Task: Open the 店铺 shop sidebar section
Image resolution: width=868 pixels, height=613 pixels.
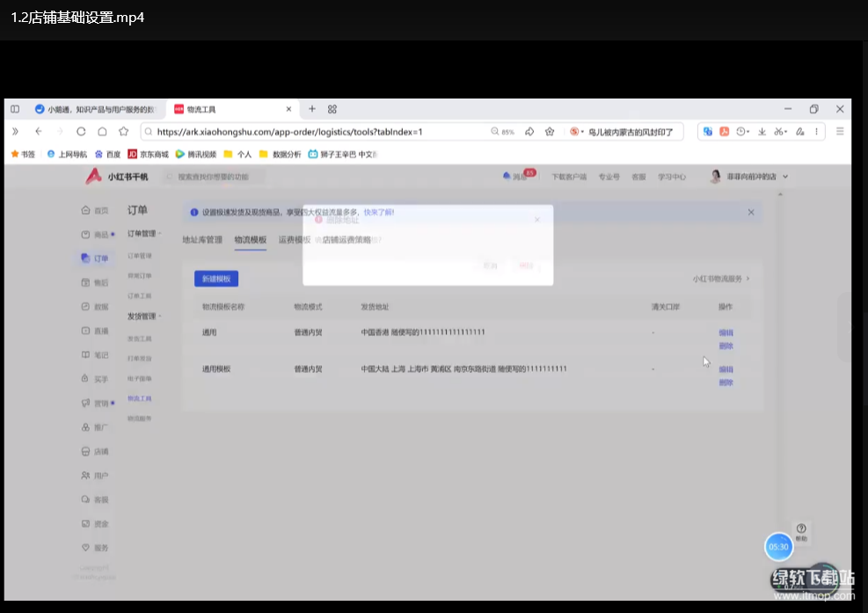Action: point(95,451)
